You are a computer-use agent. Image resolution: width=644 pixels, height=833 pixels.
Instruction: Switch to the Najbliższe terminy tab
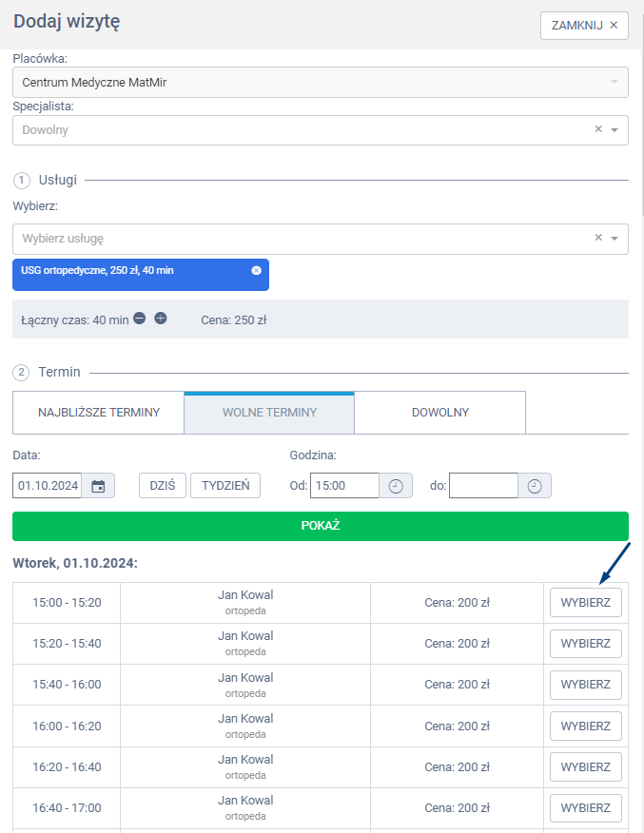[x=98, y=413]
